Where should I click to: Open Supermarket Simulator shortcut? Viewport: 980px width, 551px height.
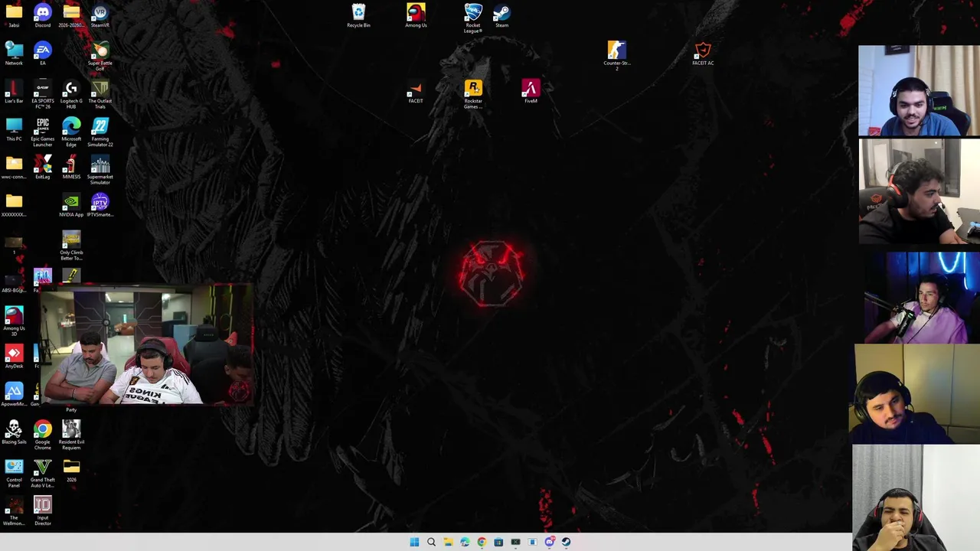point(100,170)
